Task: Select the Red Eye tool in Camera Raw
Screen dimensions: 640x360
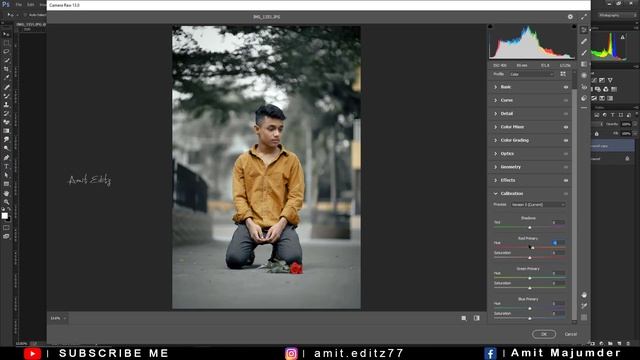Action: click(x=584, y=87)
